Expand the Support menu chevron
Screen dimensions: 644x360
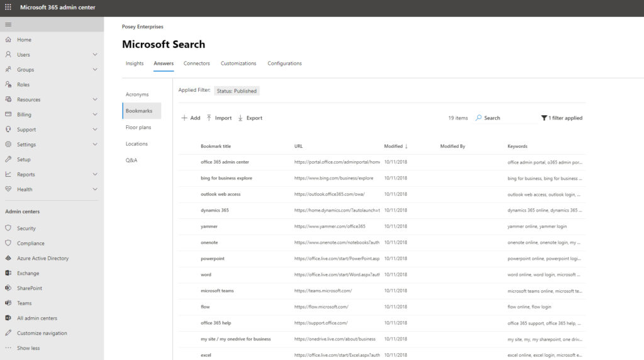pos(95,129)
